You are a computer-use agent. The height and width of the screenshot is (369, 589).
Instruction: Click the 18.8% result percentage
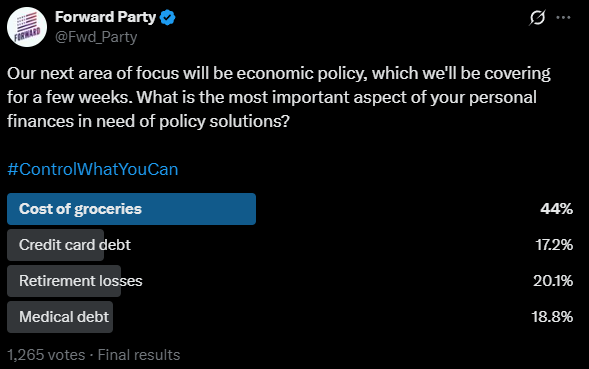click(552, 317)
